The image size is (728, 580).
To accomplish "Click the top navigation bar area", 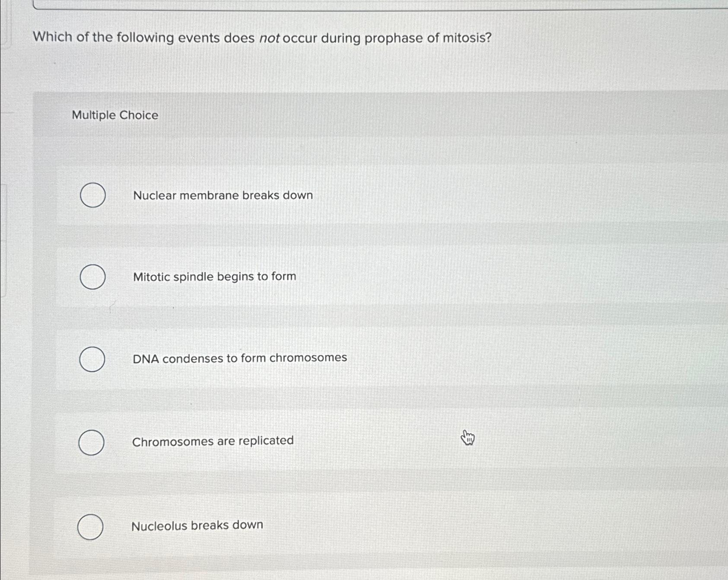I will (x=364, y=4).
